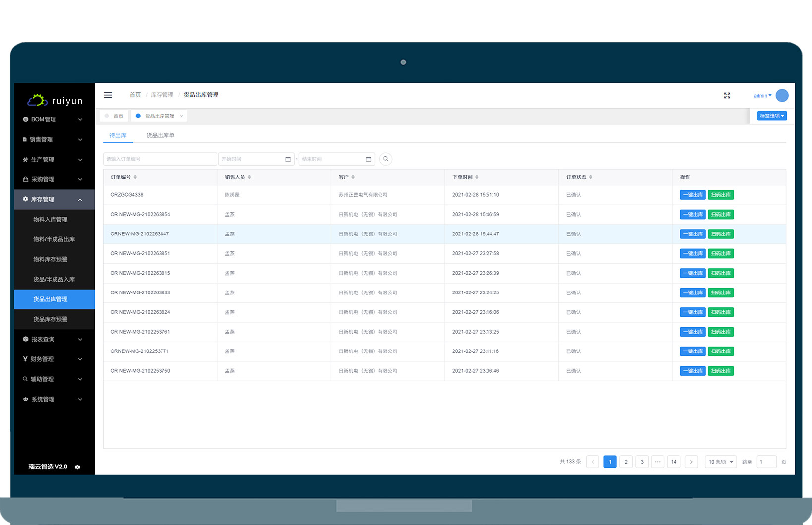Click 一键出库 for order ORNEW-MG-2102263847
Image resolution: width=812 pixels, height=525 pixels.
pyautogui.click(x=693, y=234)
